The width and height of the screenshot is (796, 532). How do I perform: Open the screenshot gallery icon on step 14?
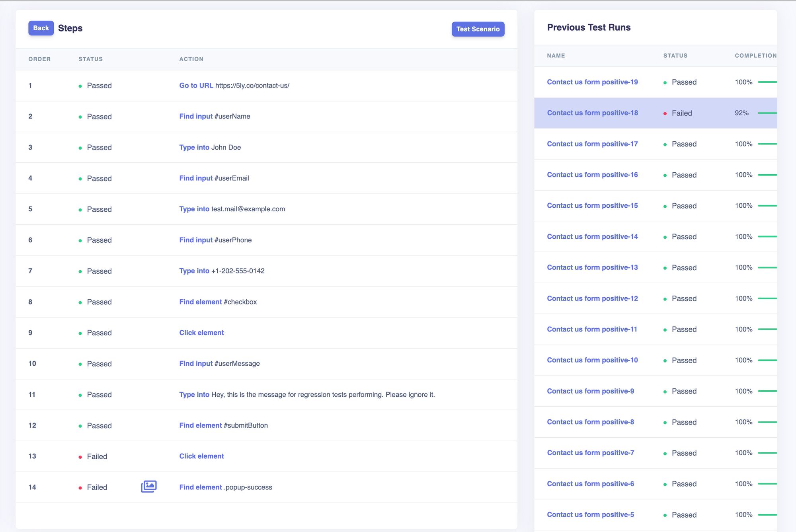[x=149, y=486]
